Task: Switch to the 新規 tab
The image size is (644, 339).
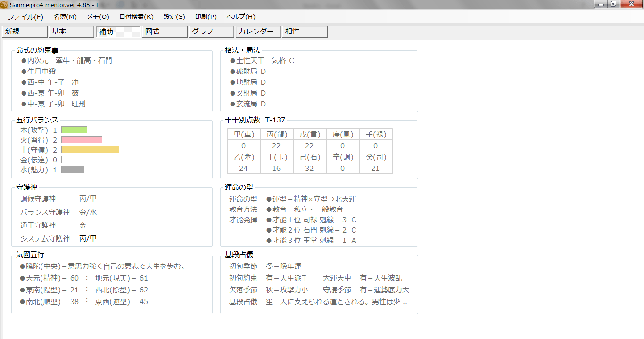Action: tap(25, 32)
